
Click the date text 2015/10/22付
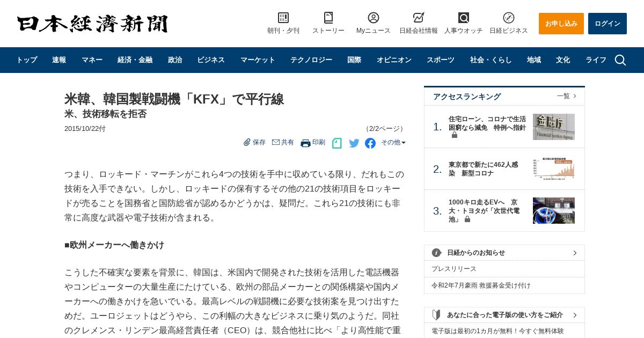coord(85,129)
